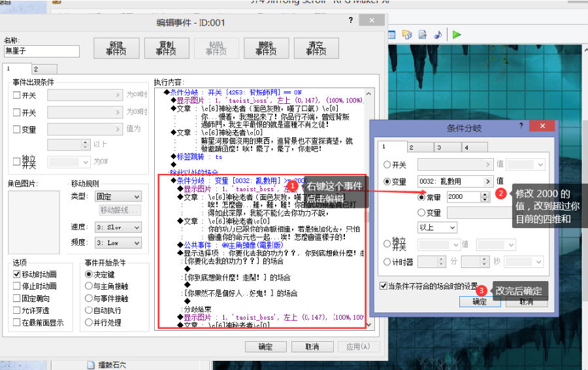Expand the 速度 dropdown showing 3: Slow
Image resolution: width=588 pixels, height=370 pixels.
click(118, 227)
